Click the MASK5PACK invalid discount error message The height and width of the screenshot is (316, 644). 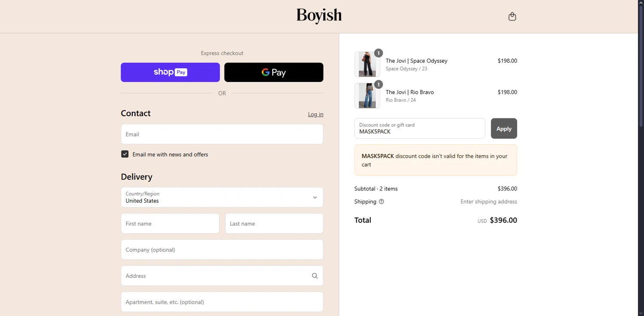(x=435, y=160)
